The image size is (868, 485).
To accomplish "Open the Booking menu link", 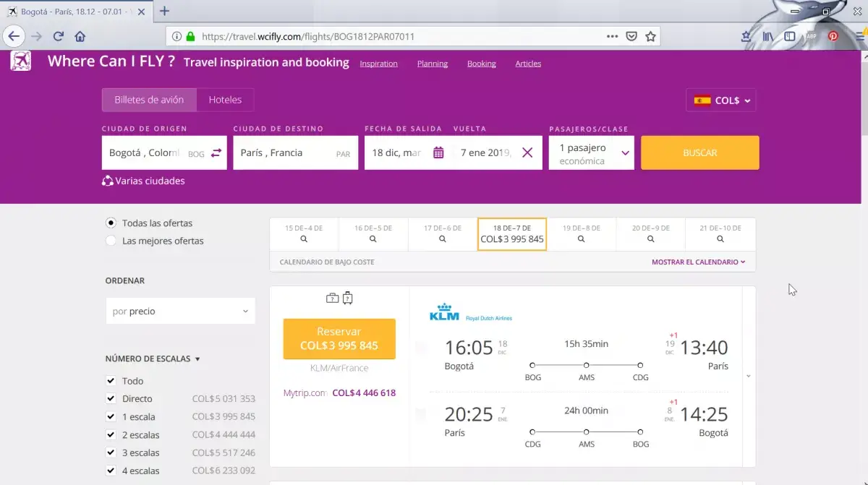I will (x=482, y=64).
